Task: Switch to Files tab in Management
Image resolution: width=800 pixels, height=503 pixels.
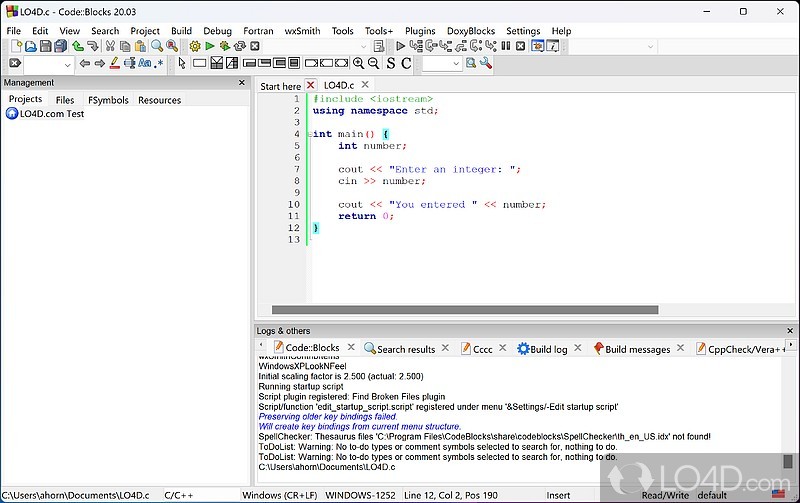Action: (x=65, y=100)
